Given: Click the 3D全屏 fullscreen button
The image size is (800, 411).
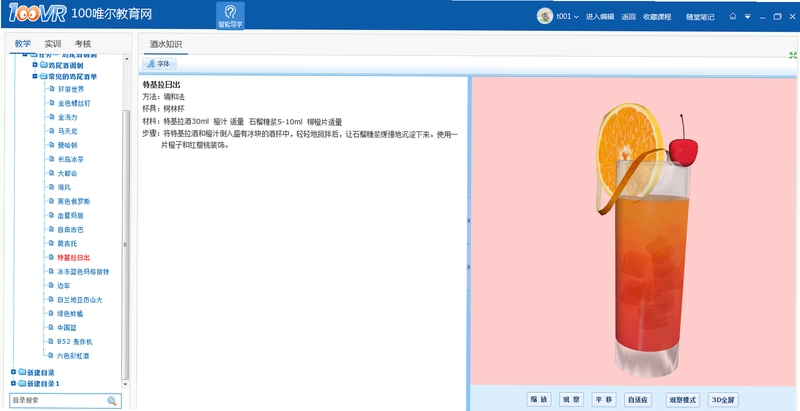Looking at the screenshot, I should pos(723,400).
